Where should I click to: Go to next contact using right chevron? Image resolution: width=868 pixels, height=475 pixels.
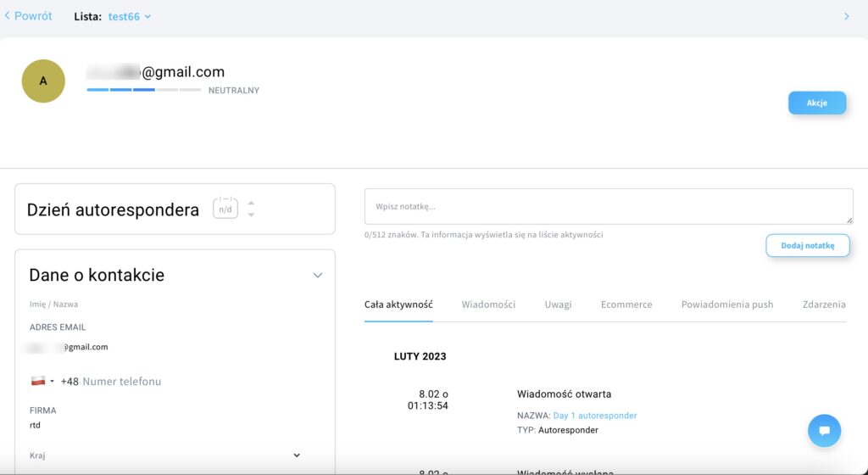click(x=846, y=16)
